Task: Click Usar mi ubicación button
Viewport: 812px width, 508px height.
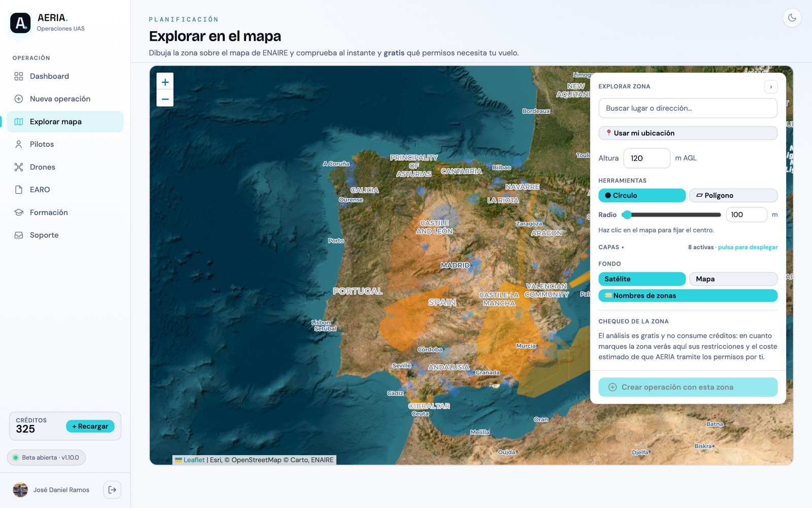Action: pos(688,133)
